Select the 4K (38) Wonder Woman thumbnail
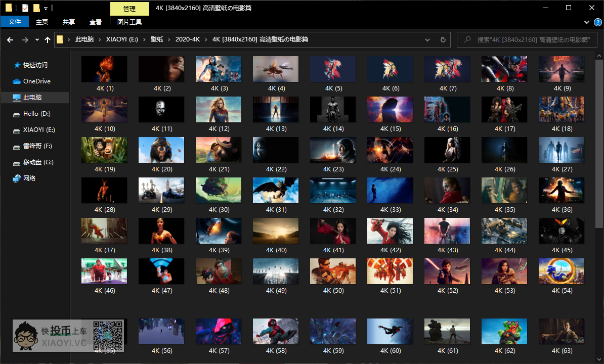The height and width of the screenshot is (364, 604). [x=161, y=231]
